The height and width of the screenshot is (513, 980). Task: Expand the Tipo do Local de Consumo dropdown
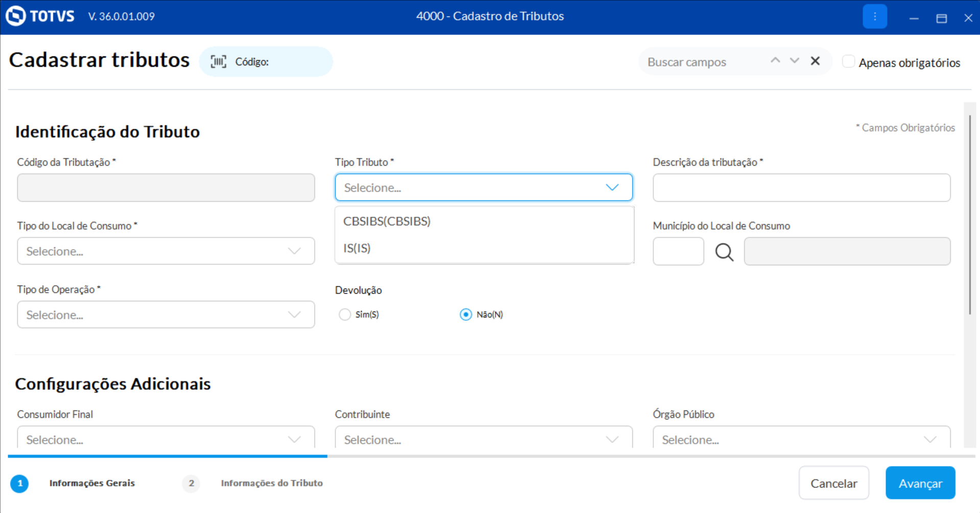165,251
